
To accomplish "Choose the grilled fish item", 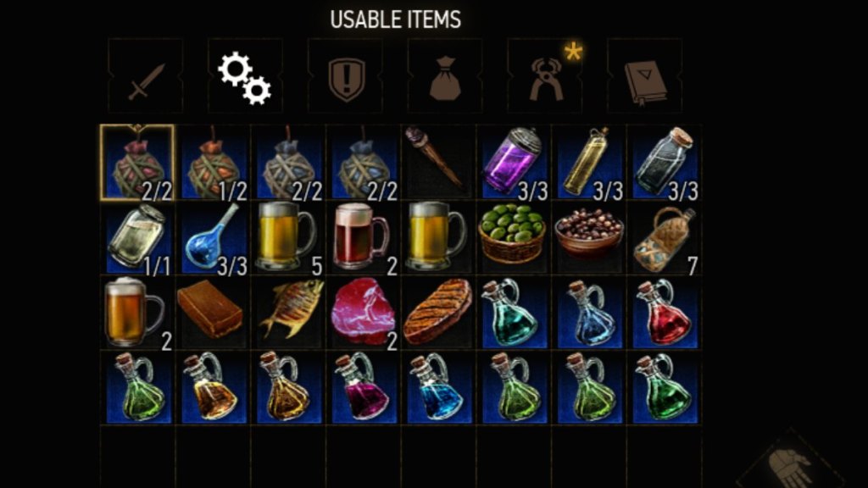I will click(x=288, y=313).
